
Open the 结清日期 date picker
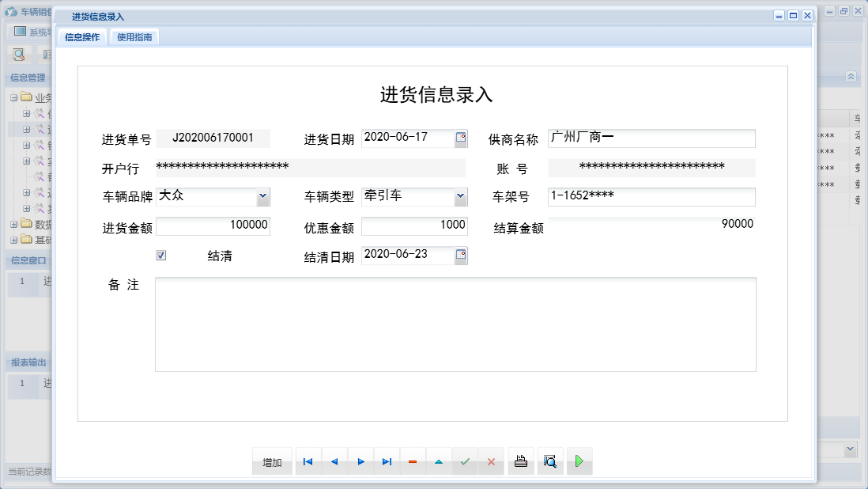point(462,255)
